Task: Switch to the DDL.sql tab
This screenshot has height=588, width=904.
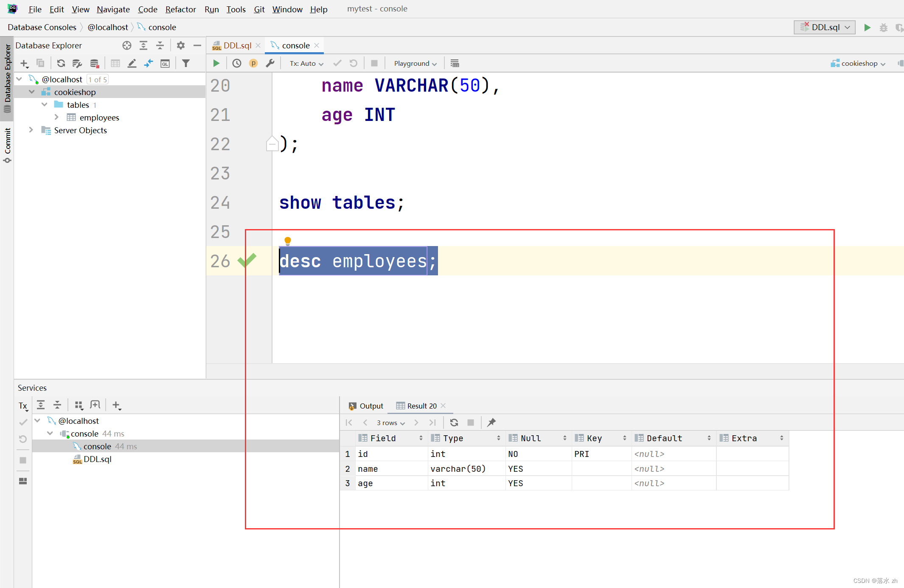Action: tap(235, 45)
